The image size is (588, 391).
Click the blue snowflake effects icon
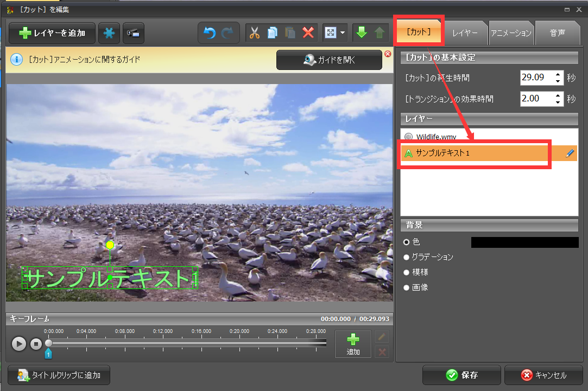(x=109, y=33)
